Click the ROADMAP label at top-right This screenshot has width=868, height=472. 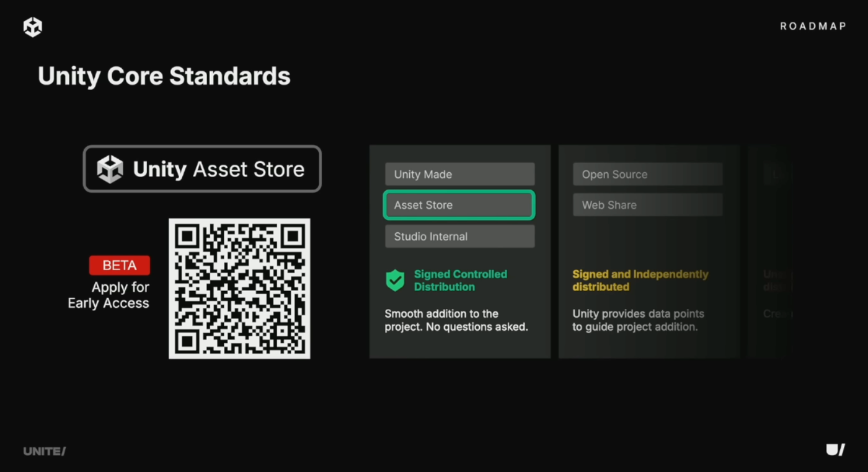pos(813,26)
